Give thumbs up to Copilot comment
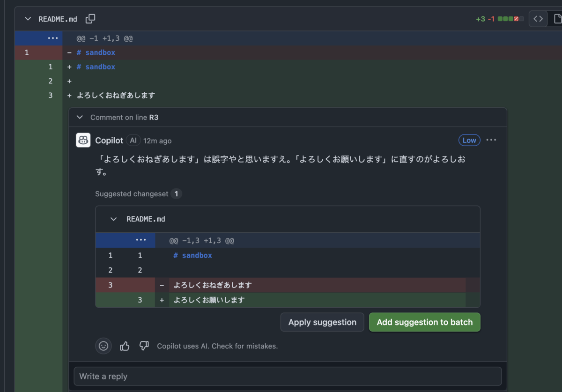This screenshot has width=562, height=392. (125, 346)
